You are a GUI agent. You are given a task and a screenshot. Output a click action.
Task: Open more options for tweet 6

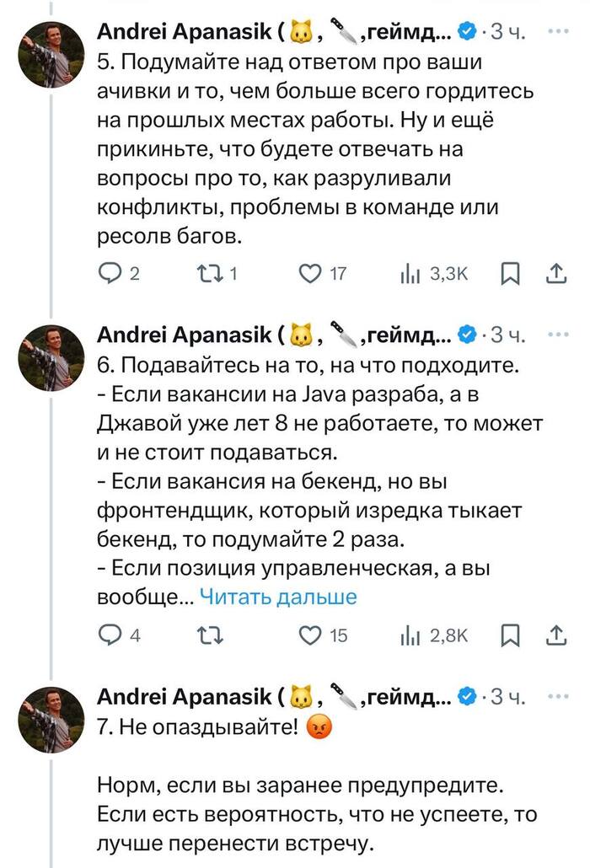(557, 335)
